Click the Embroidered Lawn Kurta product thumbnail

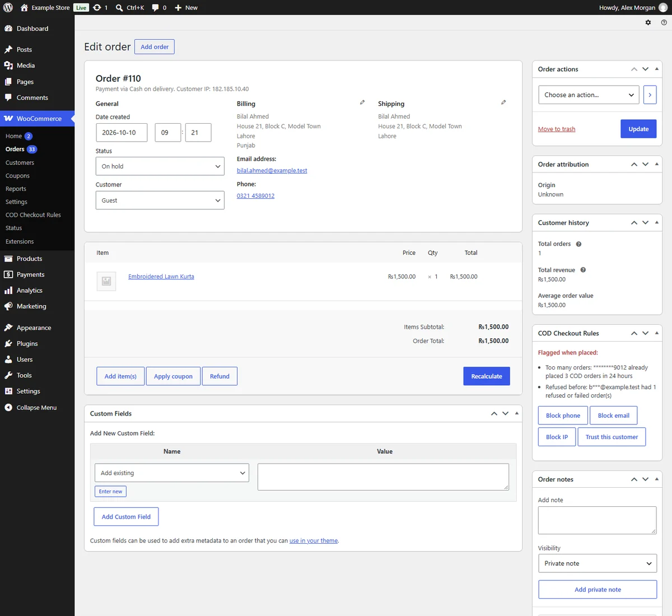tap(106, 281)
